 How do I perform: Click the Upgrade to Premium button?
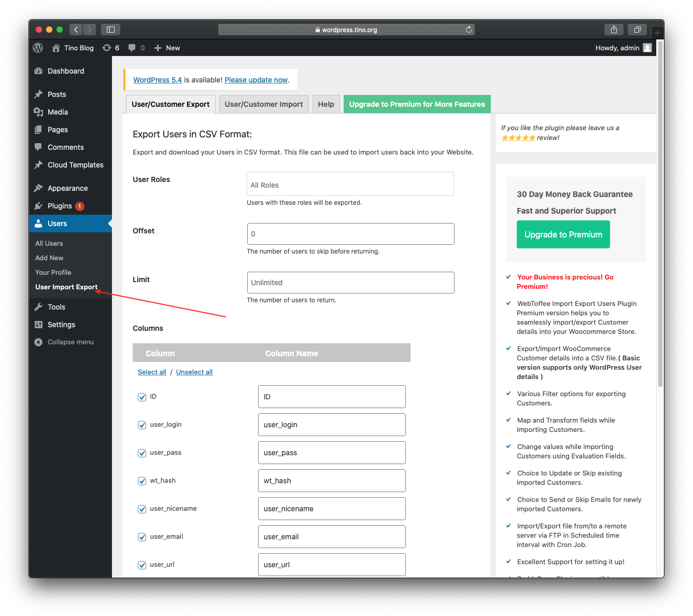pyautogui.click(x=563, y=234)
